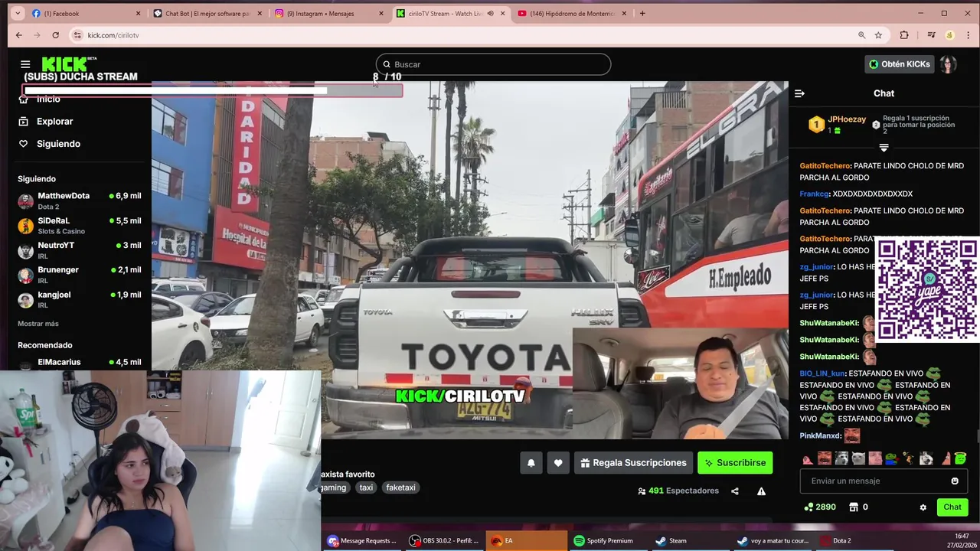Click username PinkManxd in chat
This screenshot has height=551, width=980.
pyautogui.click(x=820, y=435)
